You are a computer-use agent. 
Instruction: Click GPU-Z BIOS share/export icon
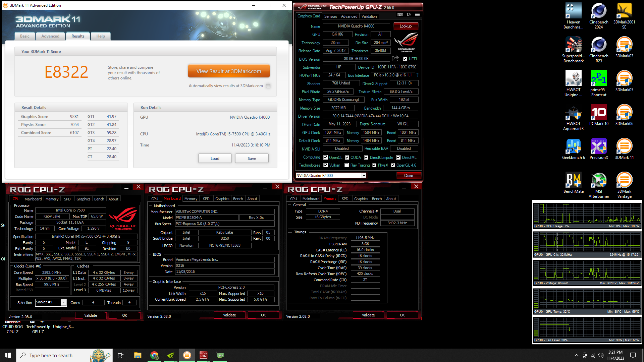(395, 59)
